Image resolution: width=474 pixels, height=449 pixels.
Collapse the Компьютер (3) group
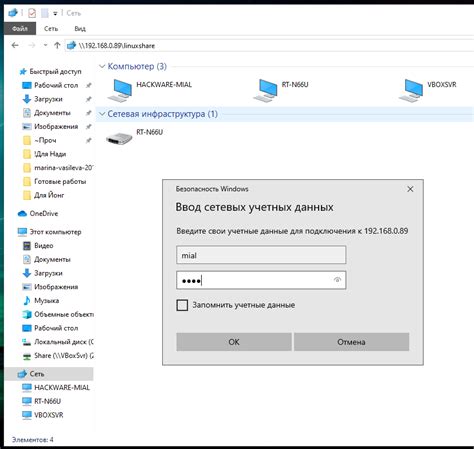pyautogui.click(x=102, y=66)
